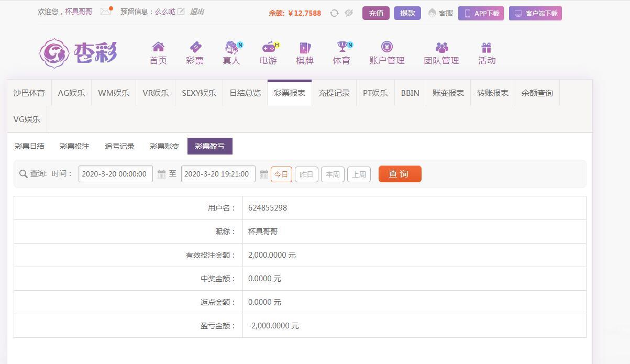Click the edit reserved info pencil icon
The height and width of the screenshot is (364, 630).
181,12
